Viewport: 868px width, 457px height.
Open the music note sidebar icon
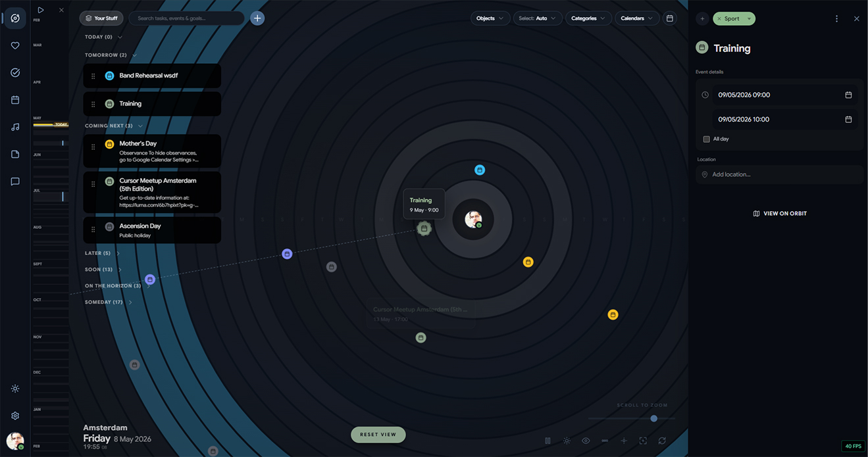pos(15,127)
